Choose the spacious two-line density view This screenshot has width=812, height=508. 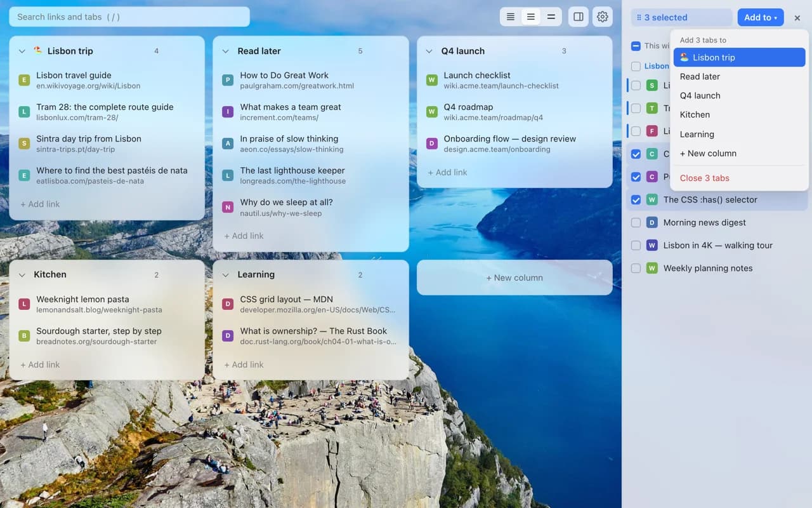click(551, 17)
